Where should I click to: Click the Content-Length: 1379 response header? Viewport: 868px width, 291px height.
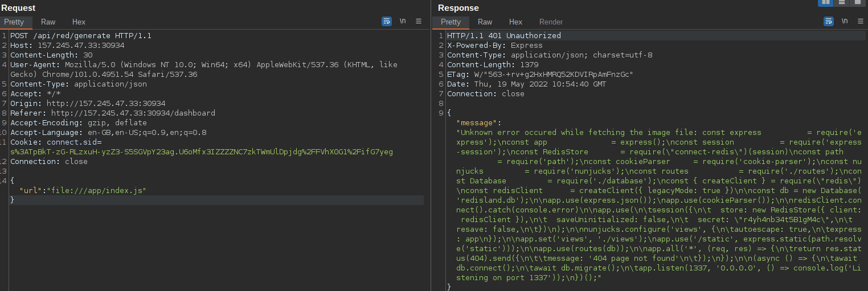click(493, 64)
